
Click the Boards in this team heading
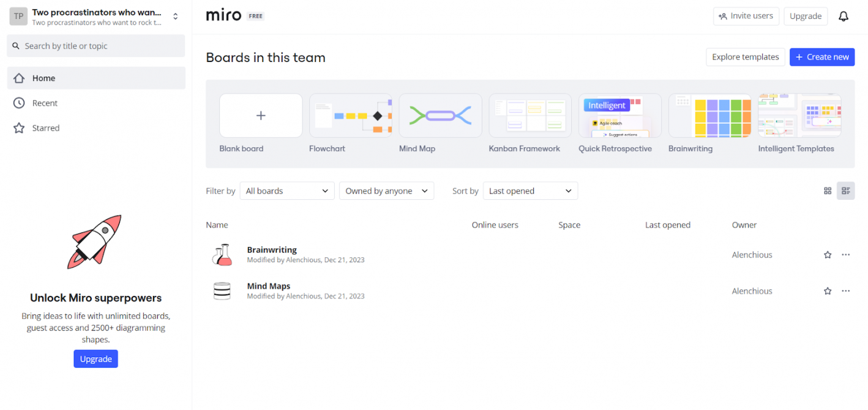coord(266,58)
